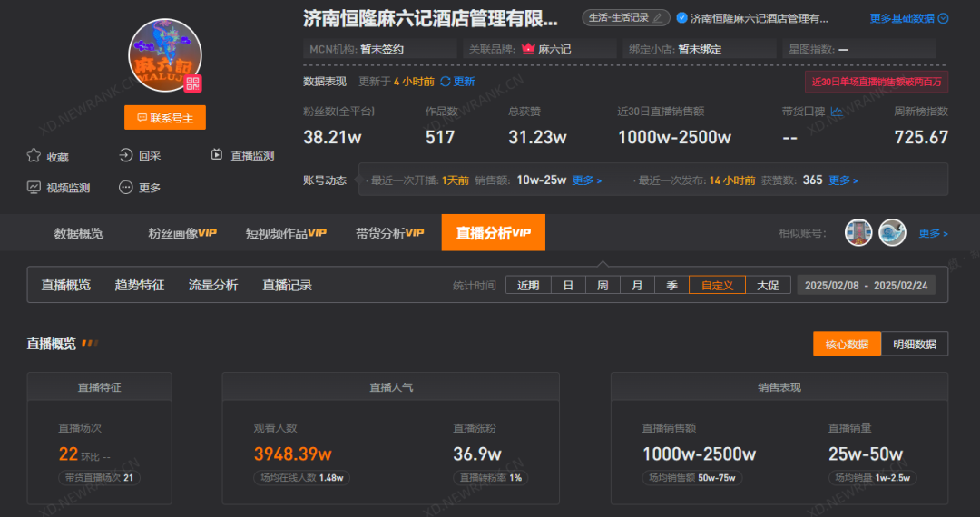Click the 回采 arrow icon
The image size is (980, 517).
point(125,155)
